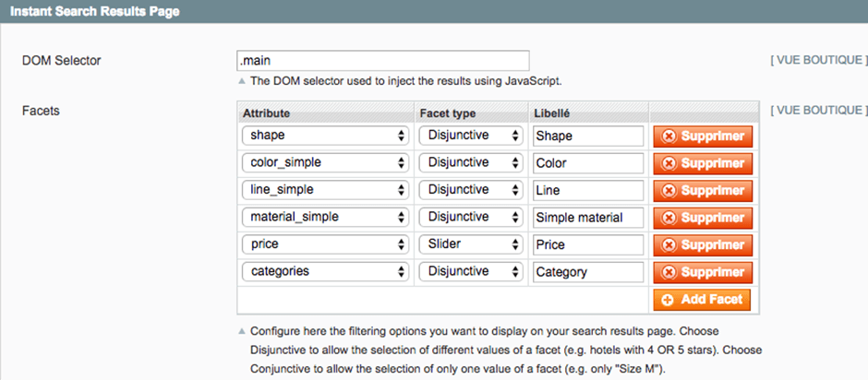Click the plus icon on Add Facet

point(669,299)
